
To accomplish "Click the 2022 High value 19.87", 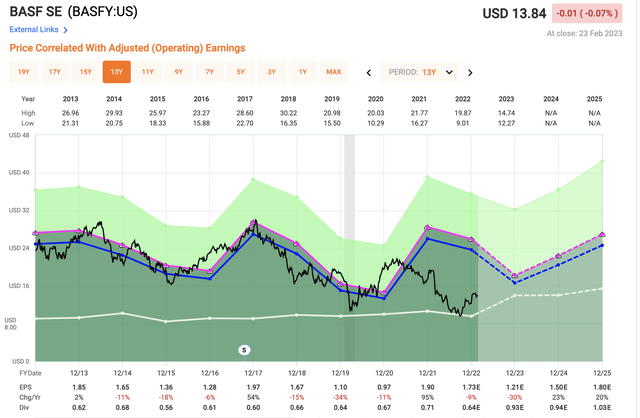I will [463, 113].
